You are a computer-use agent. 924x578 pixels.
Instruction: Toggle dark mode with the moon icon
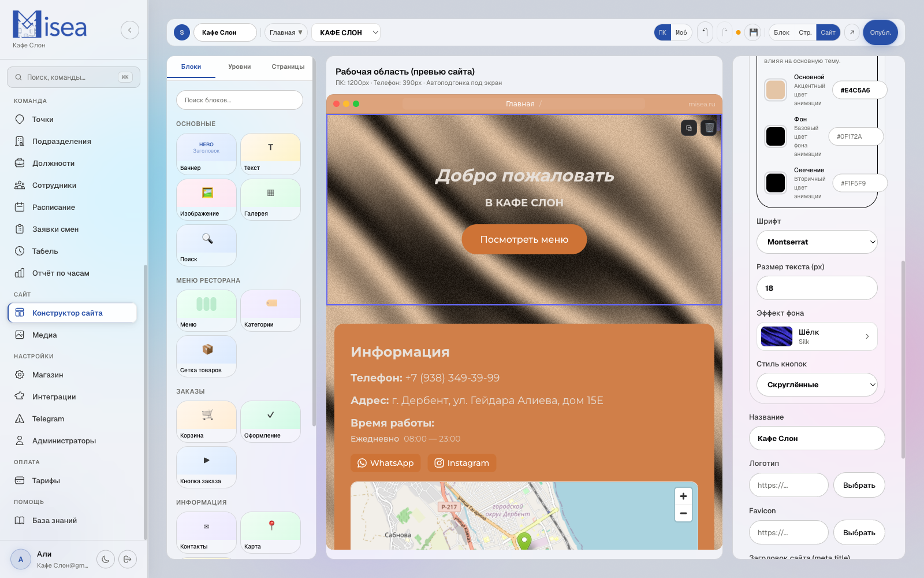(x=106, y=559)
